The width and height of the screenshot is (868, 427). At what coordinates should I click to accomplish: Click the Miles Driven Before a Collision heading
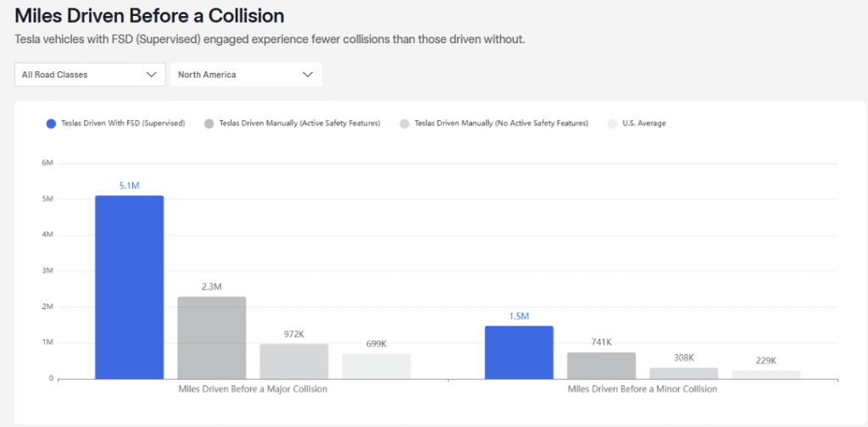149,16
